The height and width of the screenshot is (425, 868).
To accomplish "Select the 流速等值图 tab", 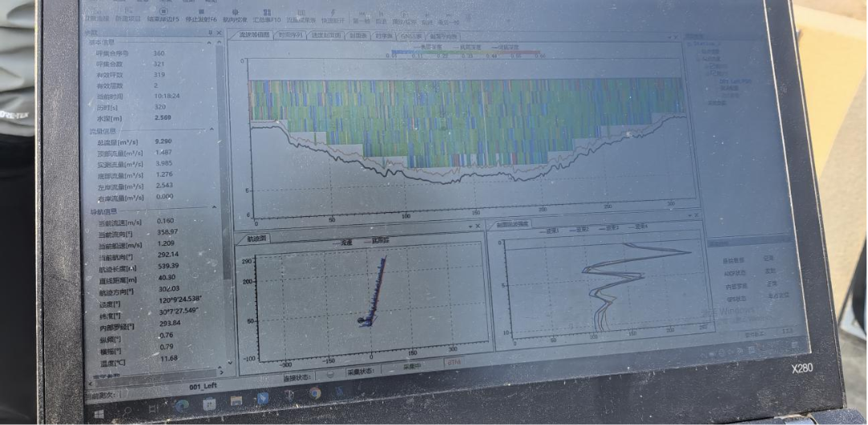I will [x=251, y=35].
